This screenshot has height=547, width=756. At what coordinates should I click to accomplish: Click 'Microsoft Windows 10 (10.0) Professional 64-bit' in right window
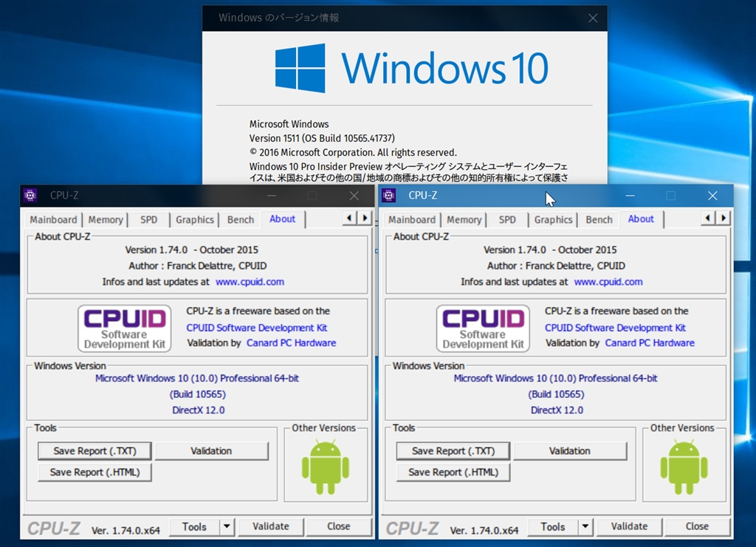pyautogui.click(x=555, y=378)
